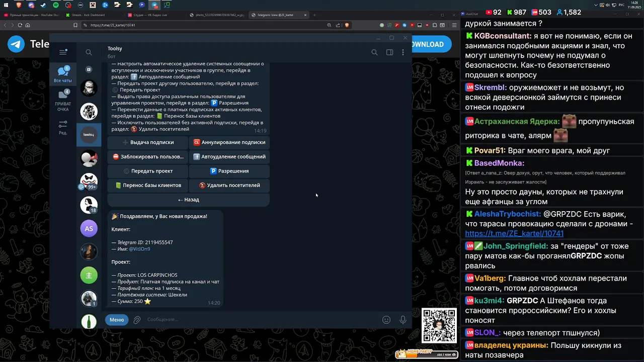Open the toolsy chat avatar
This screenshot has width=644, height=362.
(x=89, y=135)
